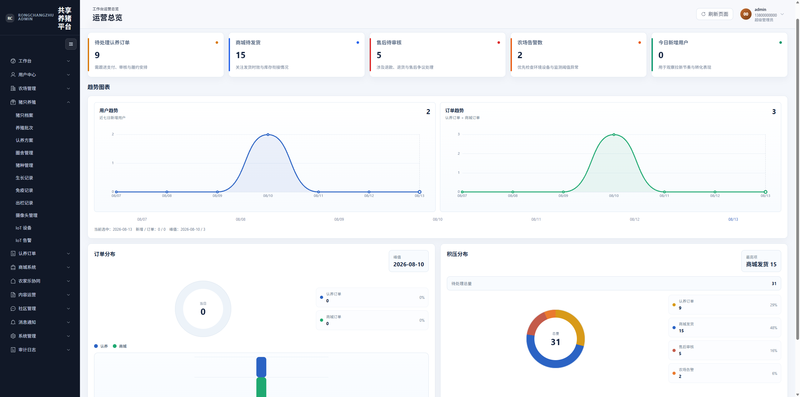Click the admin avatar in the header
800x397 pixels.
point(745,14)
